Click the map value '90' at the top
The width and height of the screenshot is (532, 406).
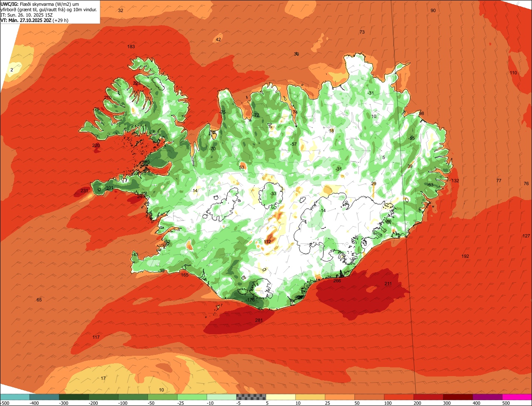coord(433,10)
